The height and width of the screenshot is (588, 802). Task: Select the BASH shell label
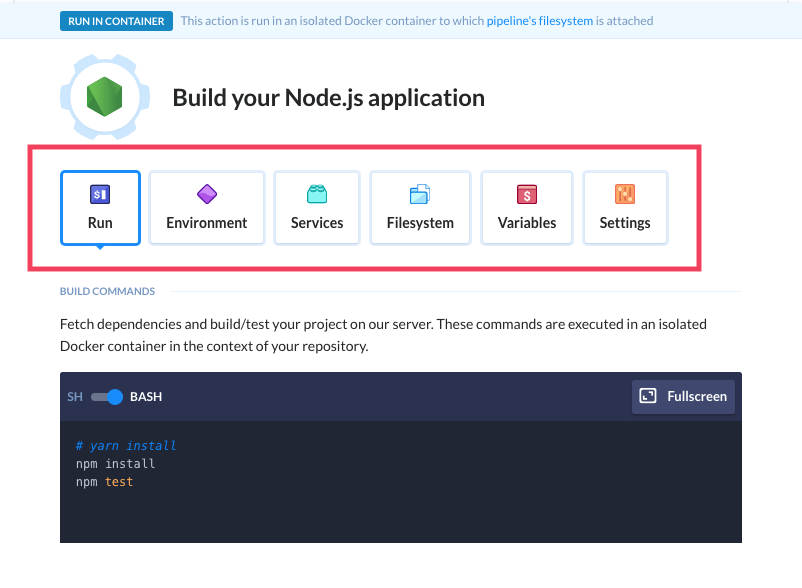point(146,397)
